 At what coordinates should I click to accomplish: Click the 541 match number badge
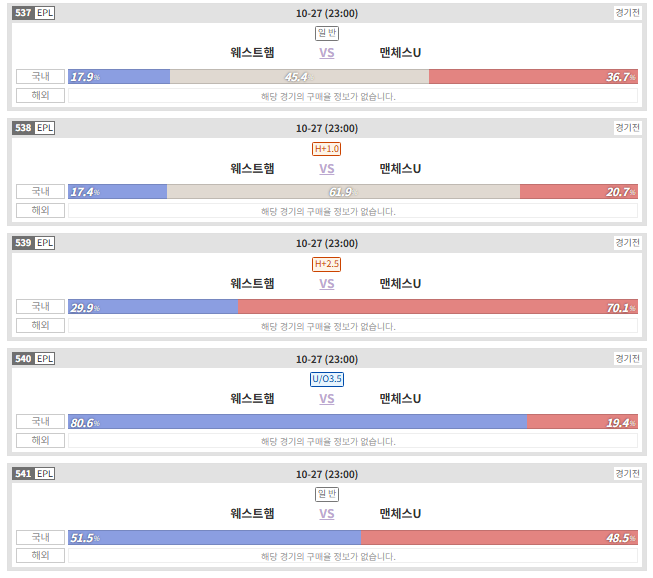pos(23,474)
